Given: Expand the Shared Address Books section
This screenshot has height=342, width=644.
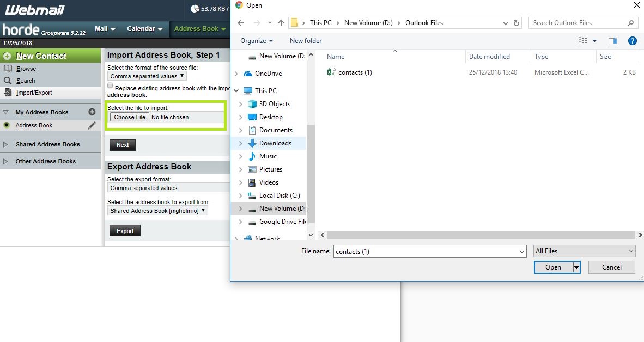Looking at the screenshot, I should (x=6, y=144).
